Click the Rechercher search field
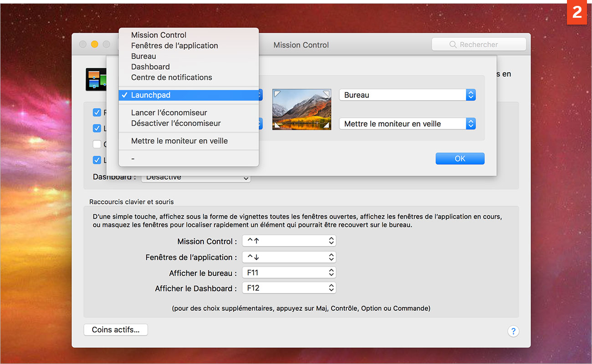 tap(479, 45)
